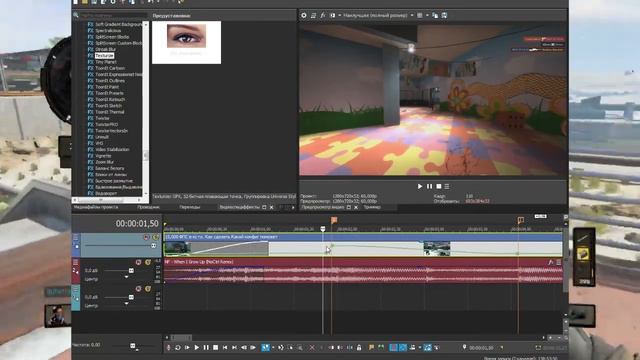Toggle automatic crossfades on the timeline toolbar
This screenshot has height=360, width=640.
[403, 347]
